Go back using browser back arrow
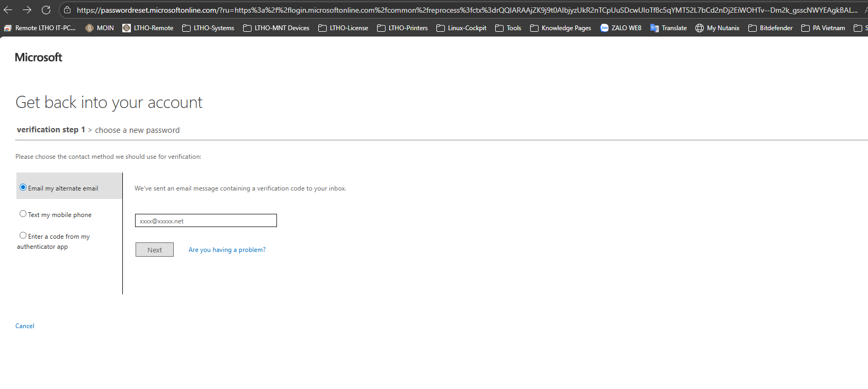Viewport: 868px width, 389px height. [x=8, y=10]
